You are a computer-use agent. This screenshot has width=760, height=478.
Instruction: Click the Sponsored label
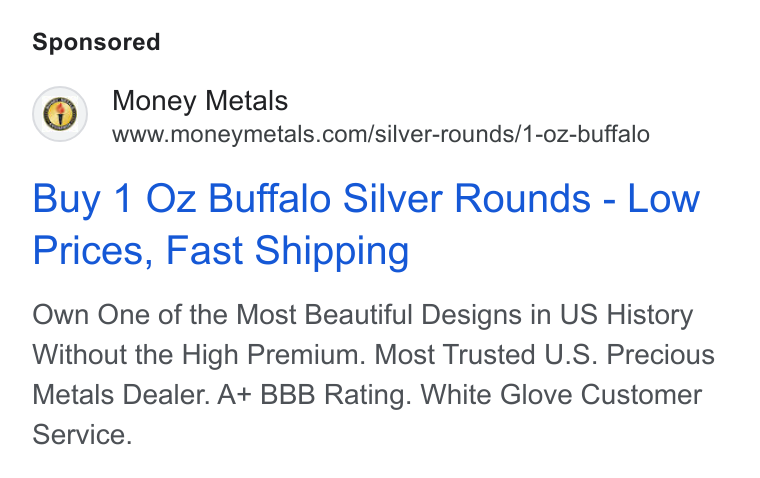[96, 42]
